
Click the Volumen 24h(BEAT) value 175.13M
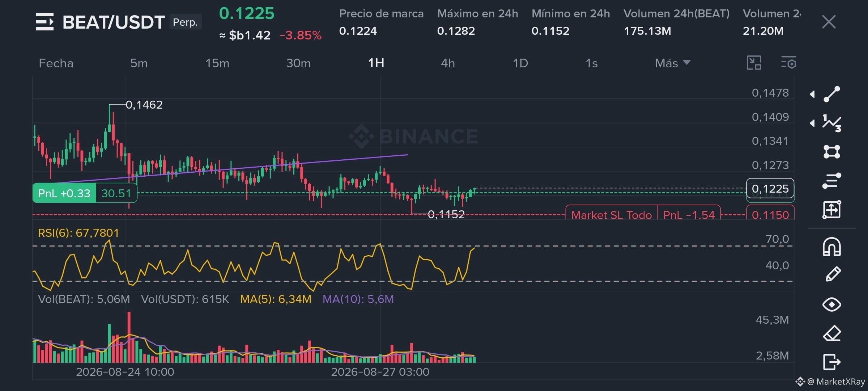click(x=647, y=31)
